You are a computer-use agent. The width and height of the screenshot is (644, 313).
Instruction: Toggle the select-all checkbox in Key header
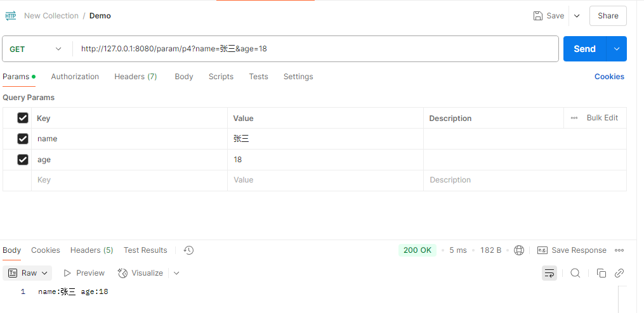tap(23, 118)
